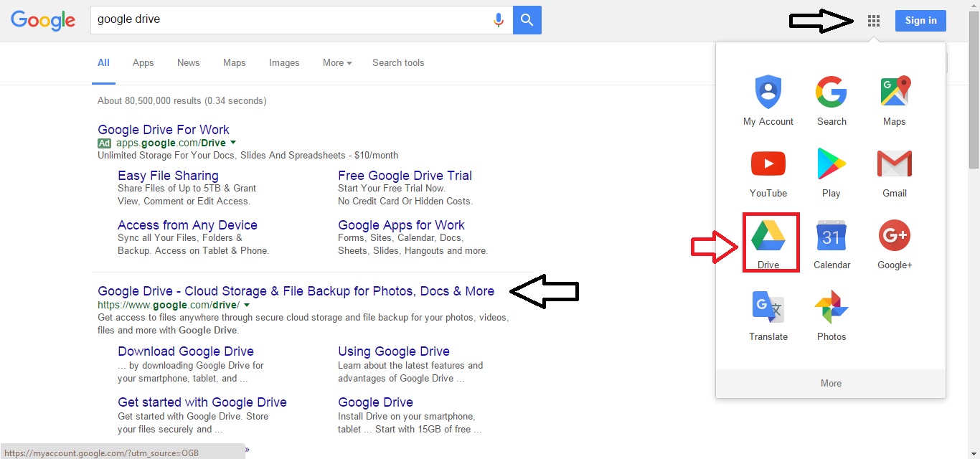Expand the ad URL dropdown arrow

pyautogui.click(x=233, y=143)
